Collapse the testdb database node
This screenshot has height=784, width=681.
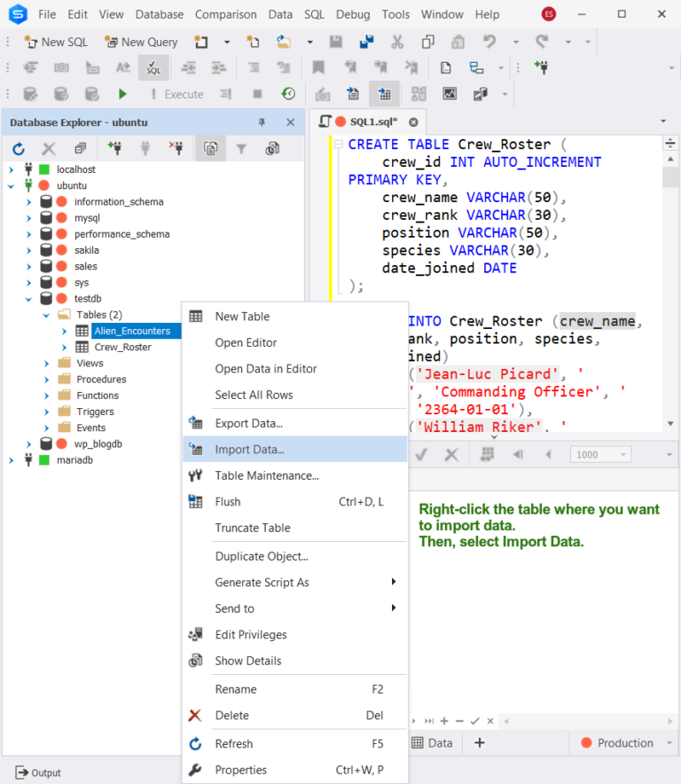pos(28,299)
